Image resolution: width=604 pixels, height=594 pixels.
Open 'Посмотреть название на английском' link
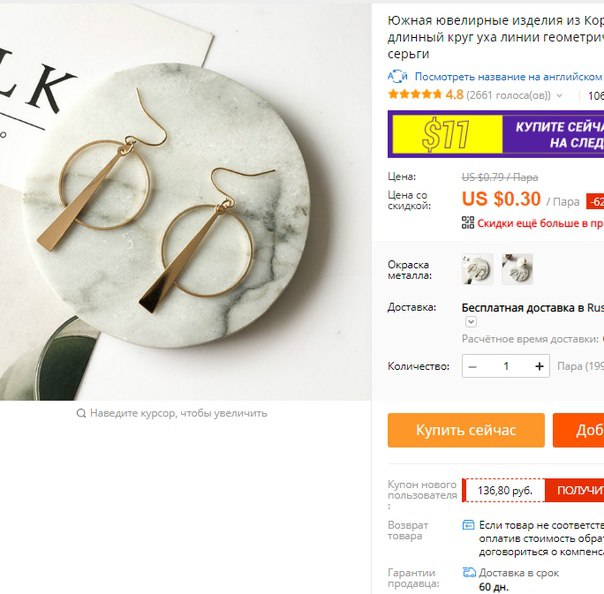[x=508, y=77]
